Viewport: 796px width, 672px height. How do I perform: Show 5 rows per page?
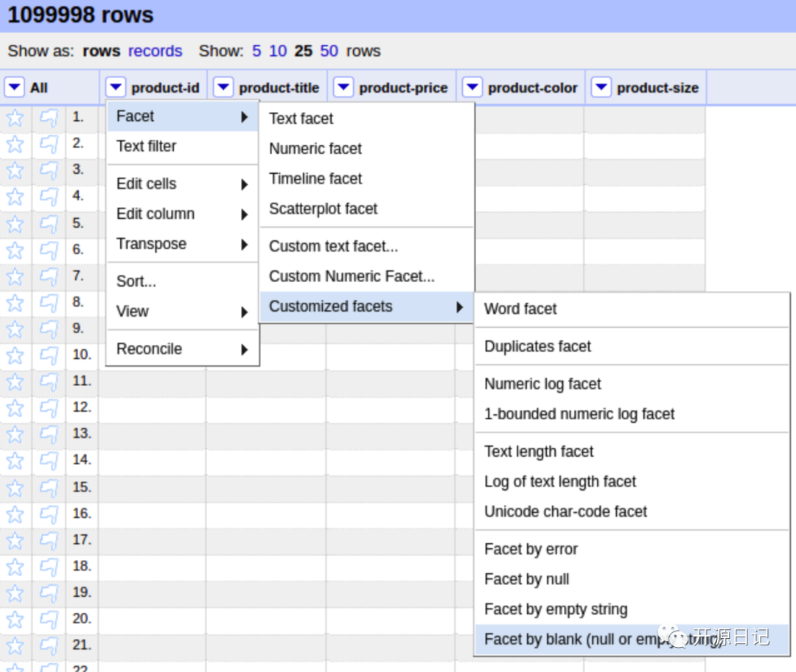pos(256,51)
